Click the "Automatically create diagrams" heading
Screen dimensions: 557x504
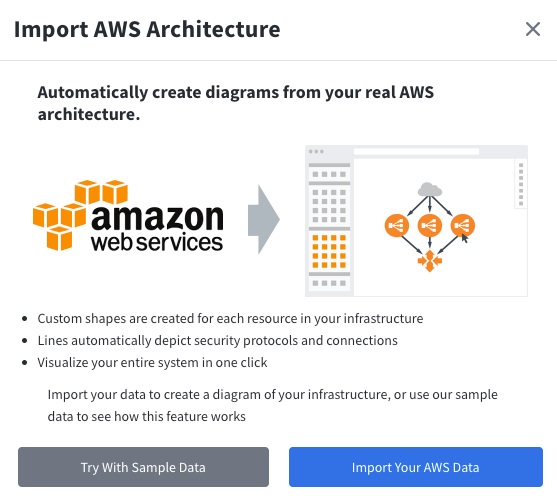coord(236,103)
